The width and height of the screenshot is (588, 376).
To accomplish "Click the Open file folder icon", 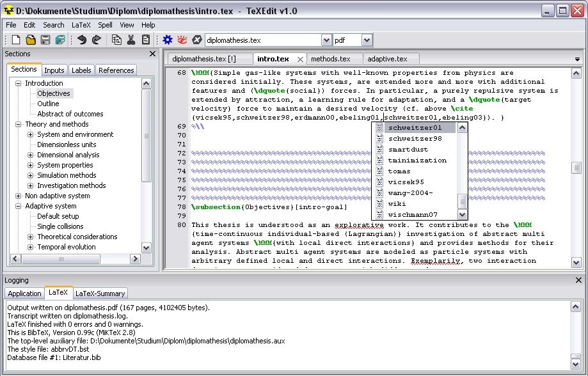I will pyautogui.click(x=31, y=40).
